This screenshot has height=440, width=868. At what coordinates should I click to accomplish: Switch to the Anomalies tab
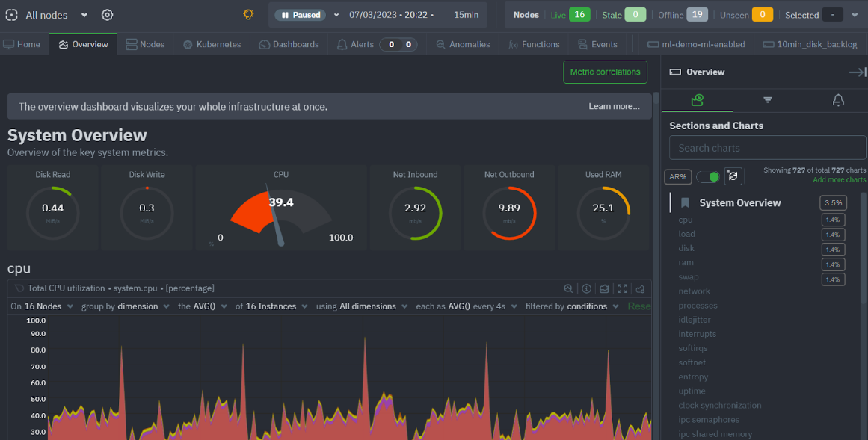pyautogui.click(x=463, y=44)
